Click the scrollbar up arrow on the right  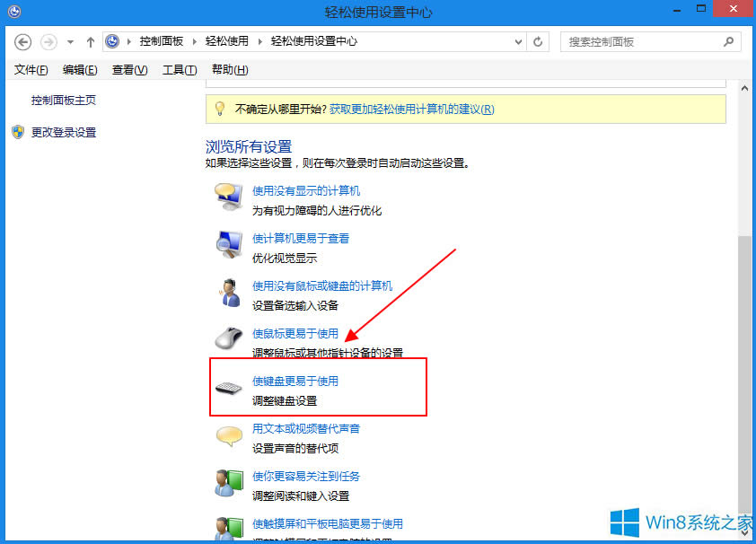coord(745,87)
